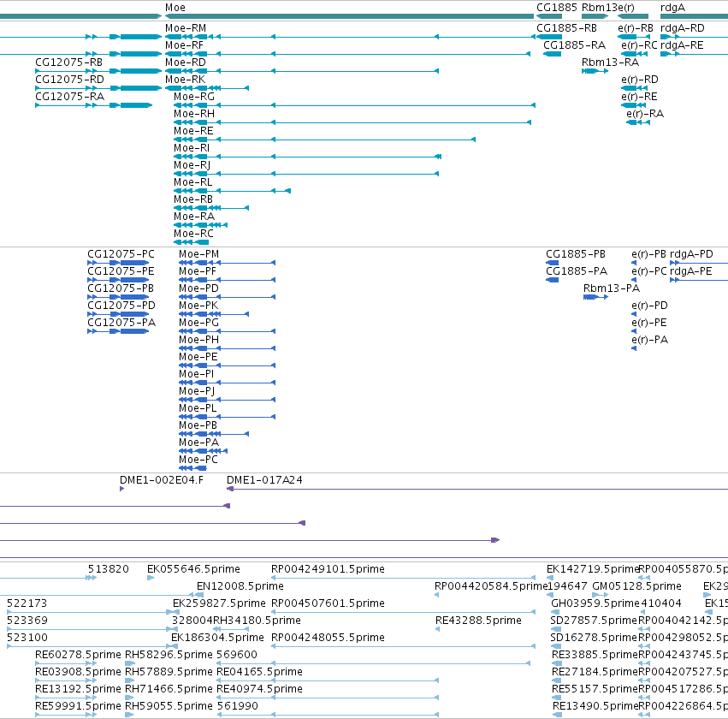The height and width of the screenshot is (719, 728).
Task: Click the Moe-PM protein label
Action: [x=198, y=254]
